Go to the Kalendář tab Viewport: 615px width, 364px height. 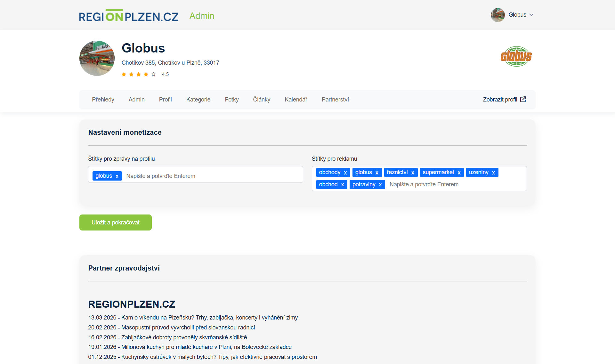pyautogui.click(x=296, y=100)
